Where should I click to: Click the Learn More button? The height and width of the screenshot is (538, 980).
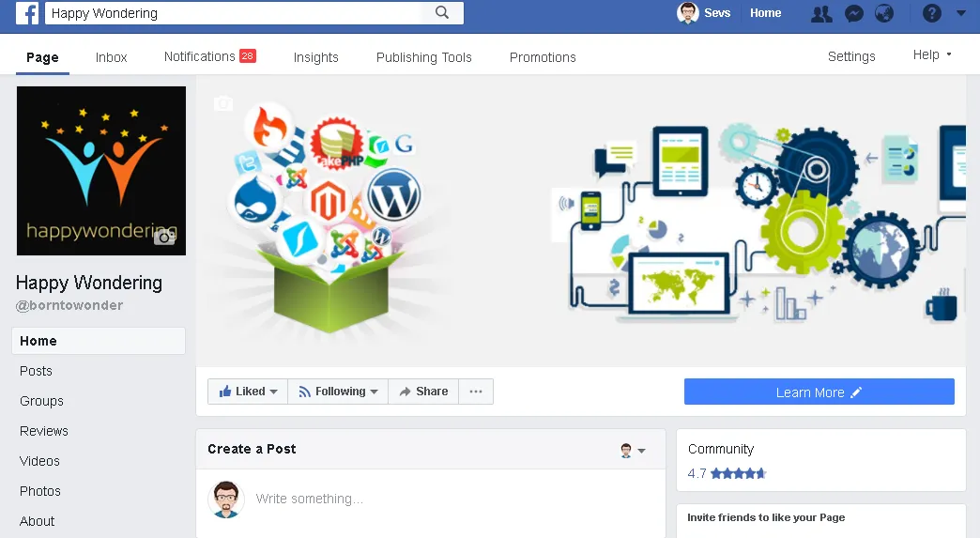tap(819, 392)
